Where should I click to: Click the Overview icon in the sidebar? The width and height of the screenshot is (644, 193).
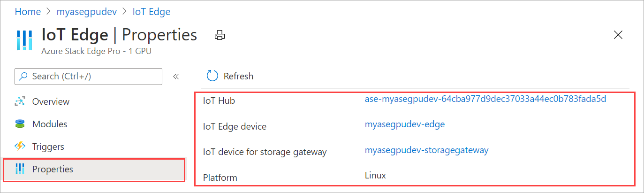pos(20,101)
